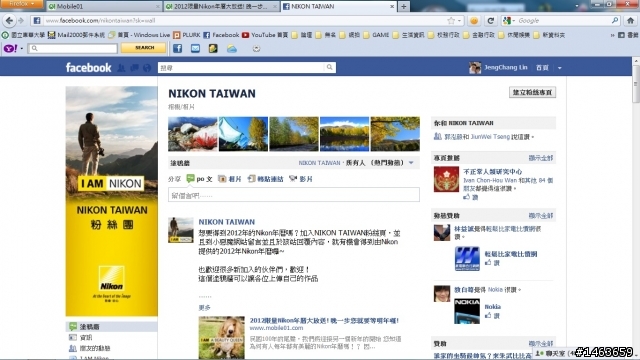Open the browser Home icon
Image resolution: width=640 pixels, height=360 pixels.
(630, 20)
